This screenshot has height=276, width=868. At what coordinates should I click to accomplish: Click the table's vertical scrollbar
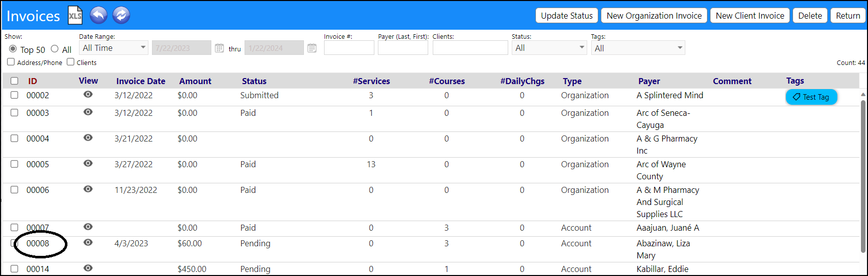pyautogui.click(x=863, y=176)
